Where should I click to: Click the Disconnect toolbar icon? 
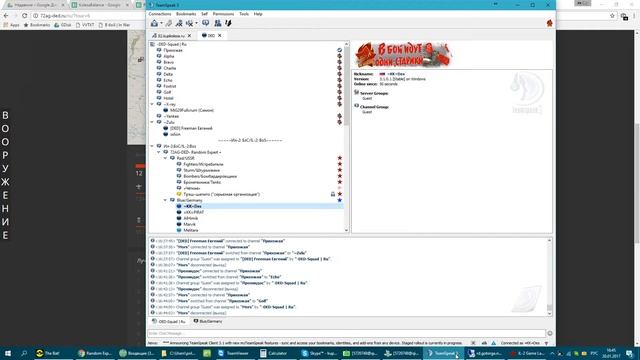coord(169,23)
